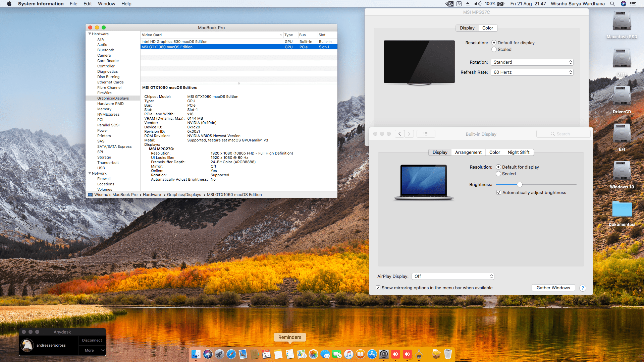Screen dimensions: 644x362
Task: Open the Refresh Rate dropdown
Action: [532, 72]
